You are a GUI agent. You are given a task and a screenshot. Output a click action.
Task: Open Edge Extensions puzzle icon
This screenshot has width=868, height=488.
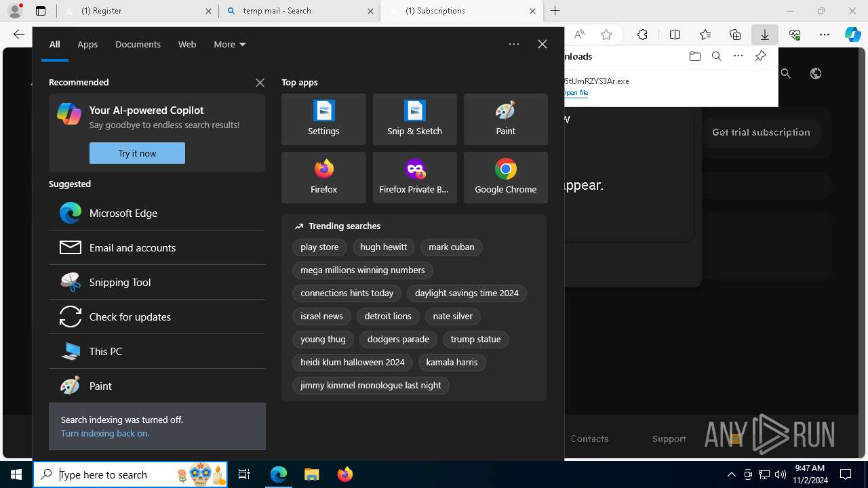[x=642, y=35]
